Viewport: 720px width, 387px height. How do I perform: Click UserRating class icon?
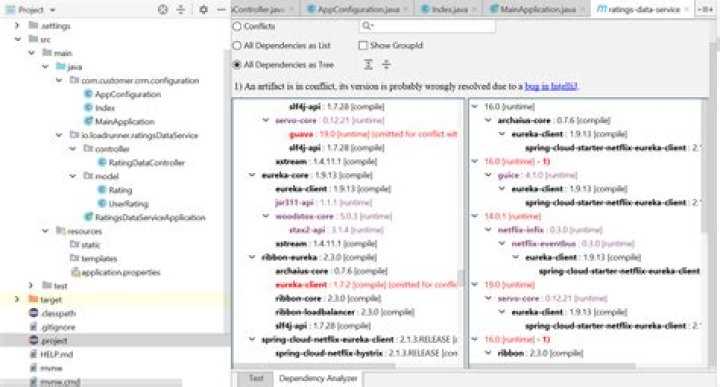pos(102,203)
